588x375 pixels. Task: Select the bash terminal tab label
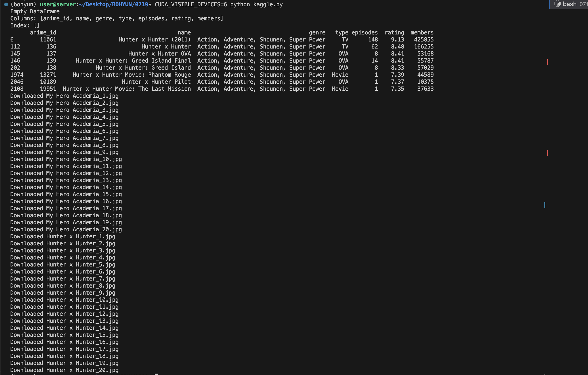570,4
